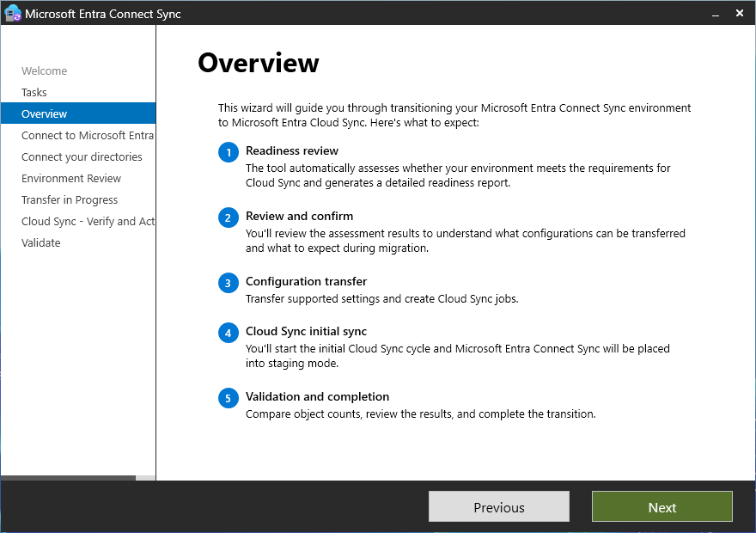This screenshot has width=756, height=533.
Task: Go to the Welcome step in sidebar
Action: (x=44, y=70)
